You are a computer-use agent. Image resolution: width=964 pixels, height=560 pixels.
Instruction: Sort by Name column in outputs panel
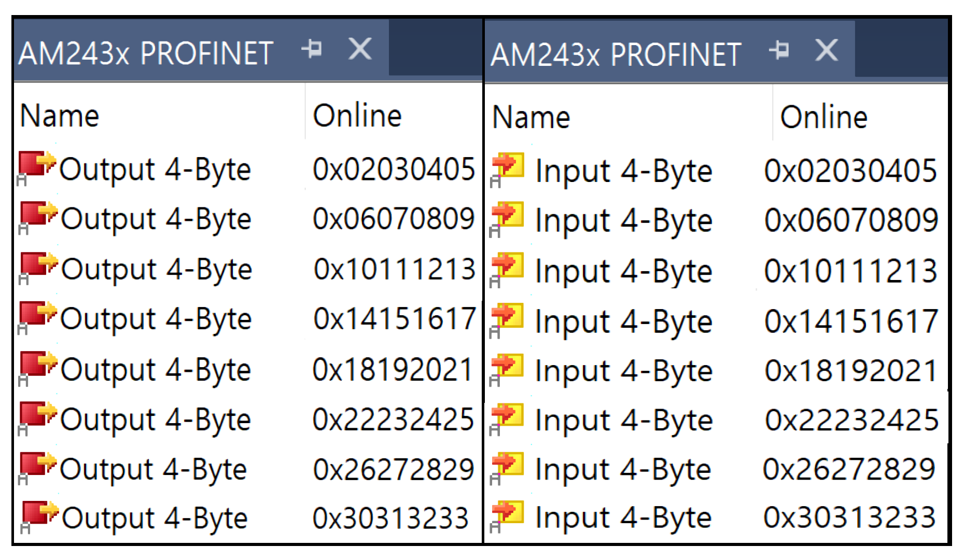click(x=59, y=116)
